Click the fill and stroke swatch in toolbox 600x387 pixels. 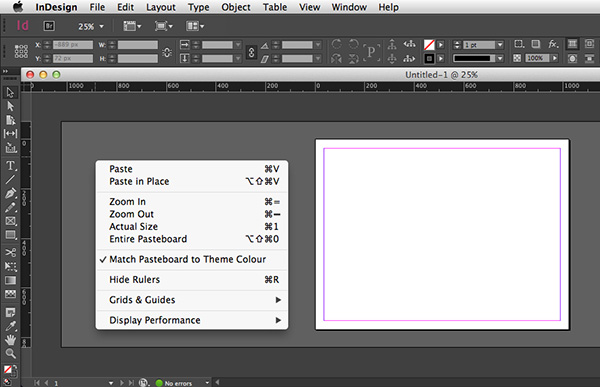pos(9,371)
